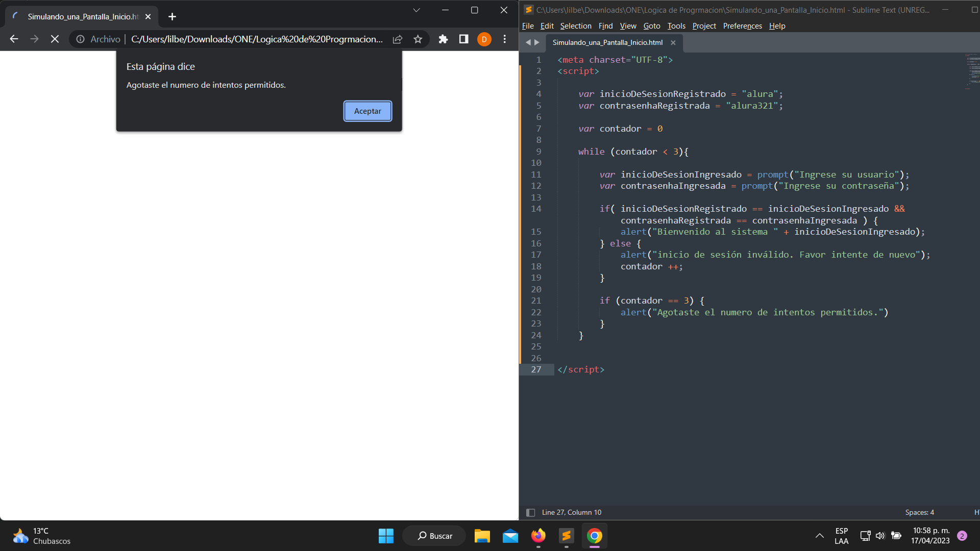Viewport: 980px width, 551px height.
Task: Click the while keyword on line 9
Action: tap(591, 152)
